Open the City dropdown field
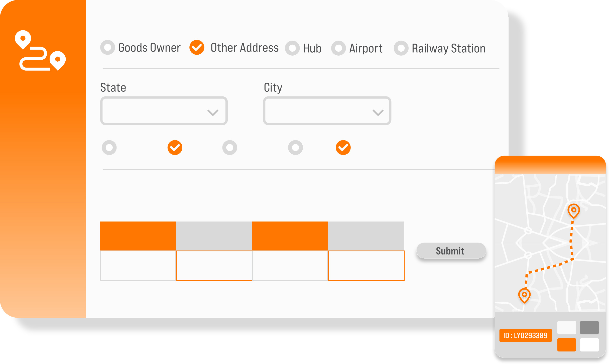Screen dimensions: 609x364 [323, 111]
